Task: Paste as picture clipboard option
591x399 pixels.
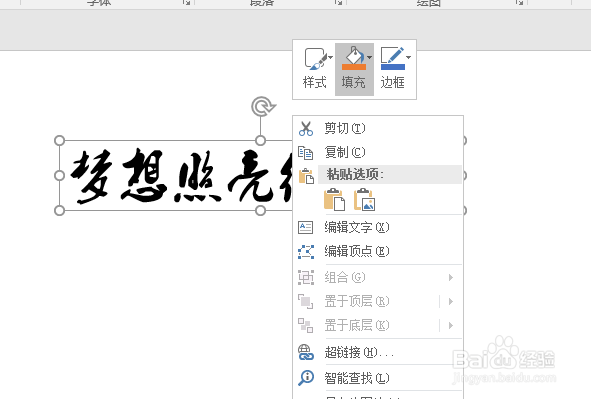Action: 364,199
